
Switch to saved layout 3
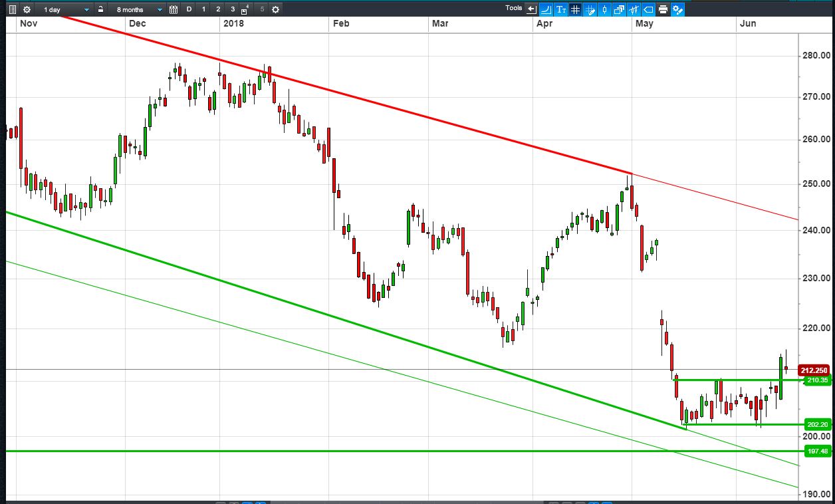click(x=233, y=9)
